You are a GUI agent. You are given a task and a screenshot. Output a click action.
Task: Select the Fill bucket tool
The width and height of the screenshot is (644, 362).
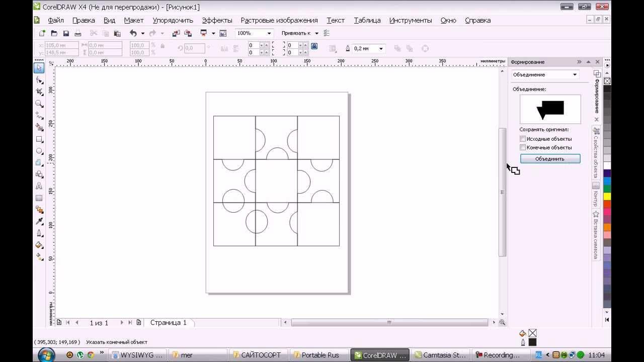[39, 245]
